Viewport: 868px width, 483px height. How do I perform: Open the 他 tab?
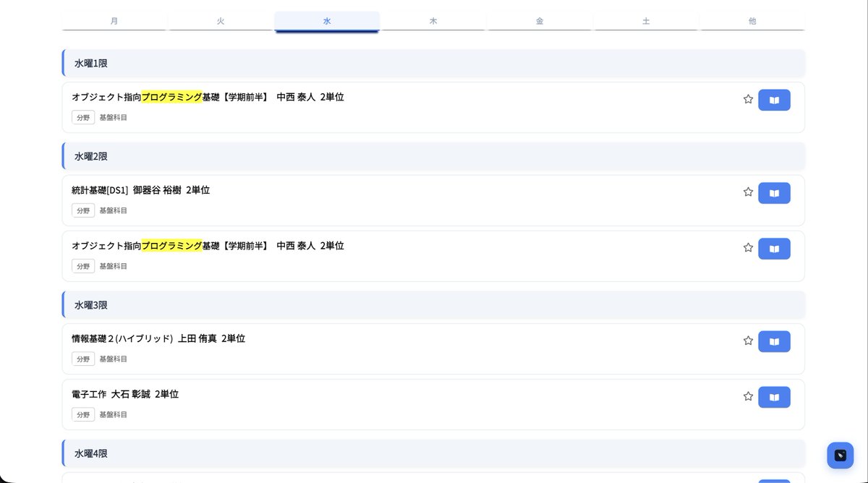(x=752, y=21)
